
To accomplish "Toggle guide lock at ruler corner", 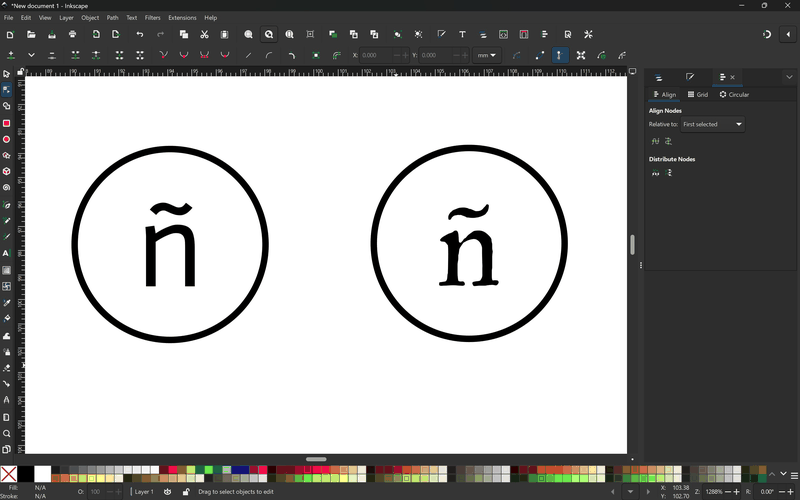I will coord(20,72).
